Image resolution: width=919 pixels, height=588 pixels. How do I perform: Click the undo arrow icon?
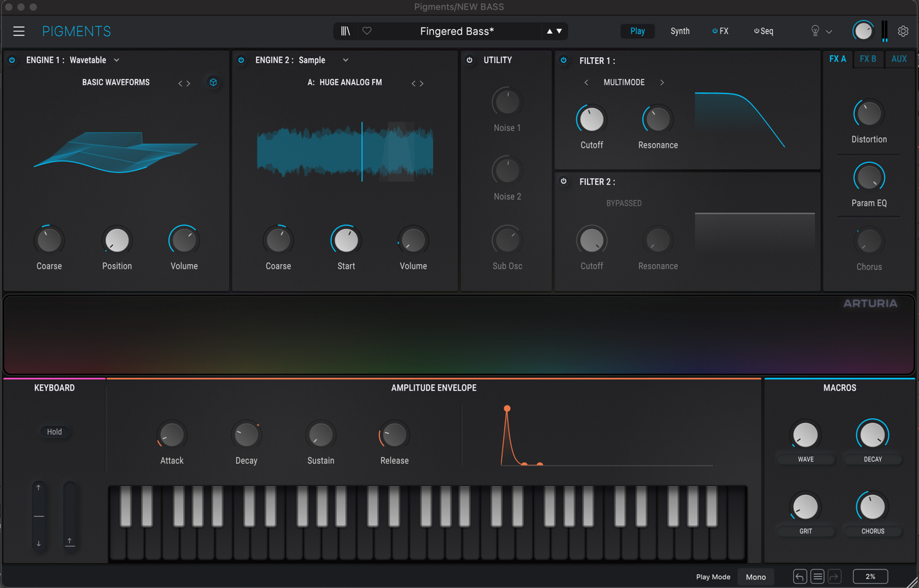pyautogui.click(x=800, y=576)
